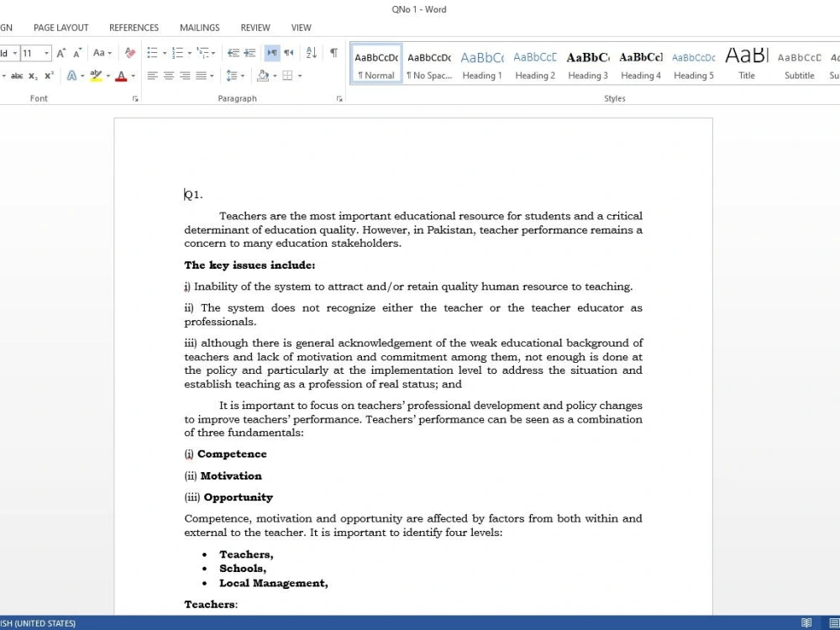The image size is (840, 630).
Task: Click the Clear Formatting eraser icon
Action: click(x=129, y=53)
